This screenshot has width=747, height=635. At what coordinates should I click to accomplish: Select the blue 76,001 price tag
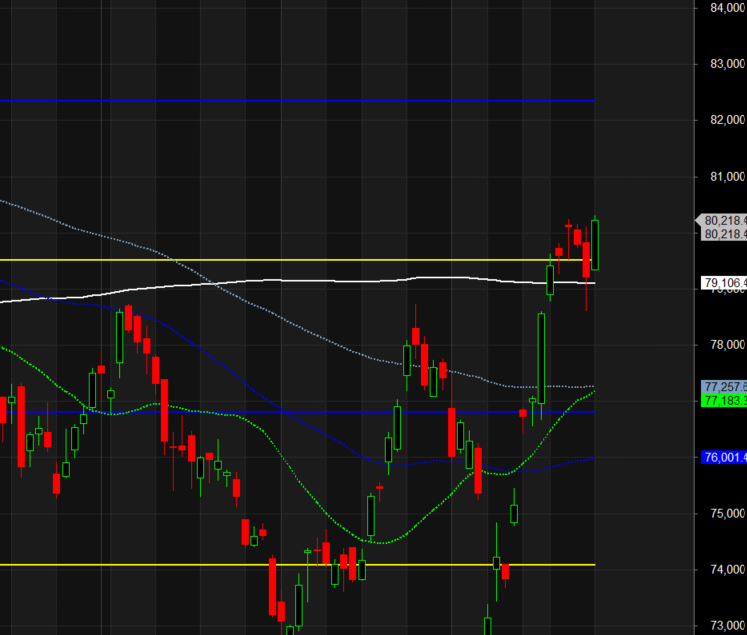[x=724, y=458]
